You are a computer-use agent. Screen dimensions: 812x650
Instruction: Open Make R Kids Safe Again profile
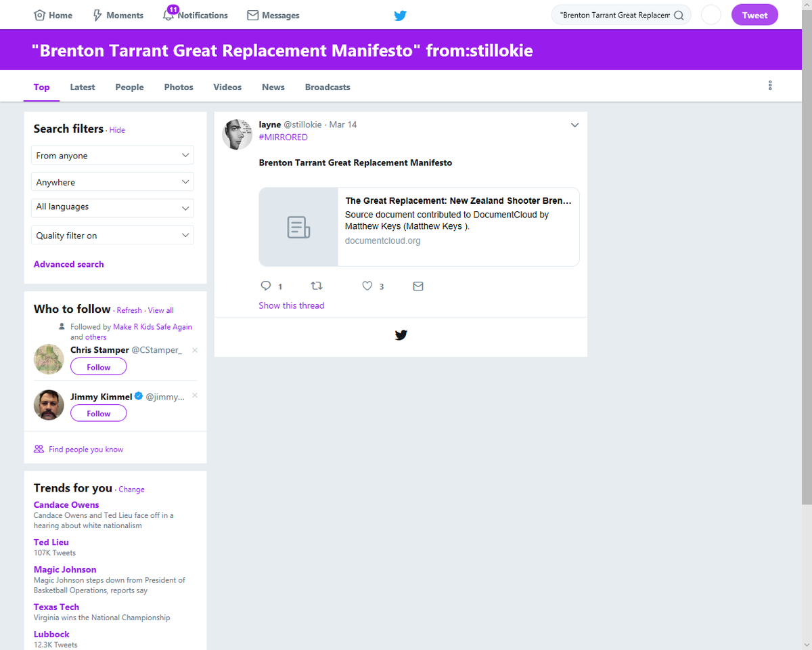(x=152, y=326)
